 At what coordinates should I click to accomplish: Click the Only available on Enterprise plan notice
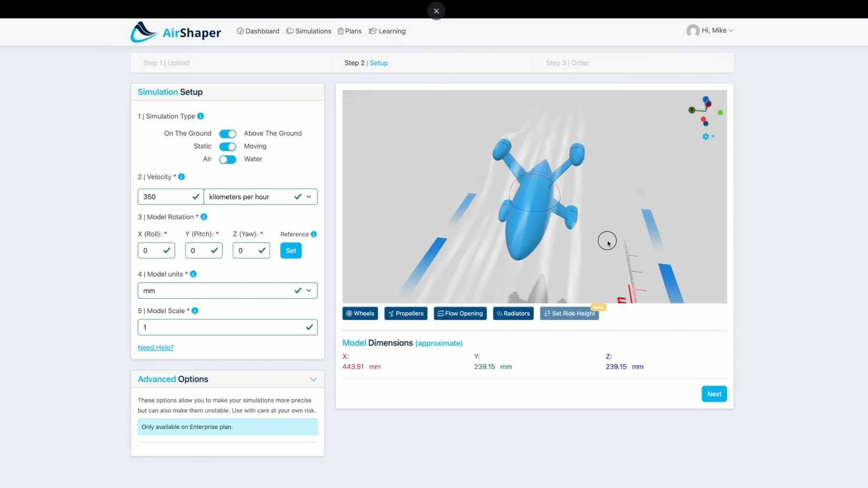pyautogui.click(x=227, y=427)
